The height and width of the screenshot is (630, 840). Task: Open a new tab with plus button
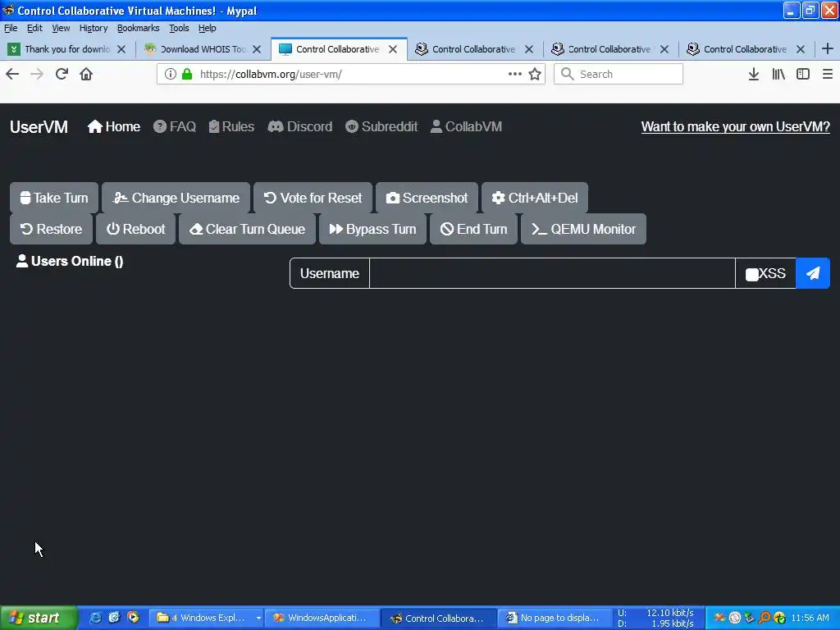coord(827,48)
